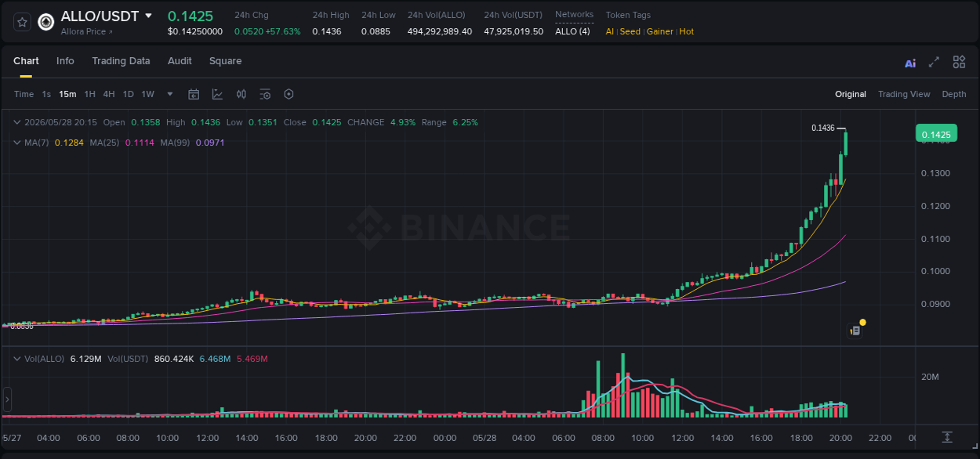Screen dimensions: 980x459
Task: Click the current price tag 0.1425 on axis
Action: [936, 135]
